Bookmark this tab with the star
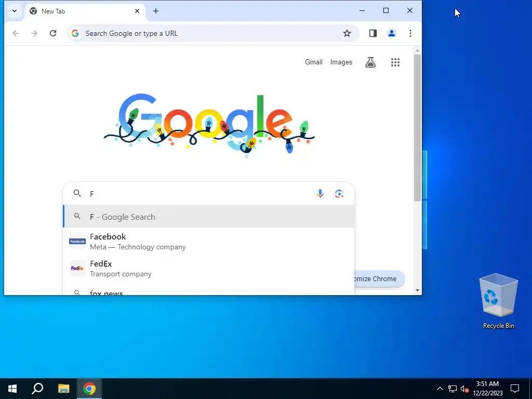 [x=347, y=33]
